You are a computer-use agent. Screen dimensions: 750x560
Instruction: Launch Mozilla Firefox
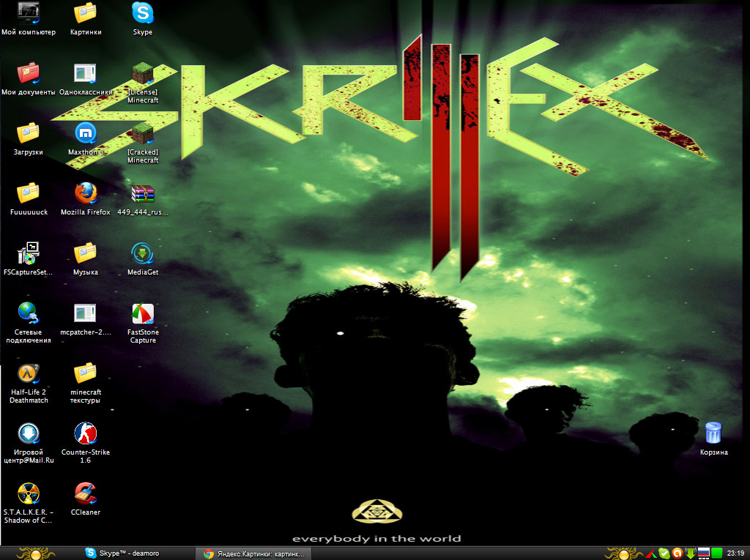(86, 199)
